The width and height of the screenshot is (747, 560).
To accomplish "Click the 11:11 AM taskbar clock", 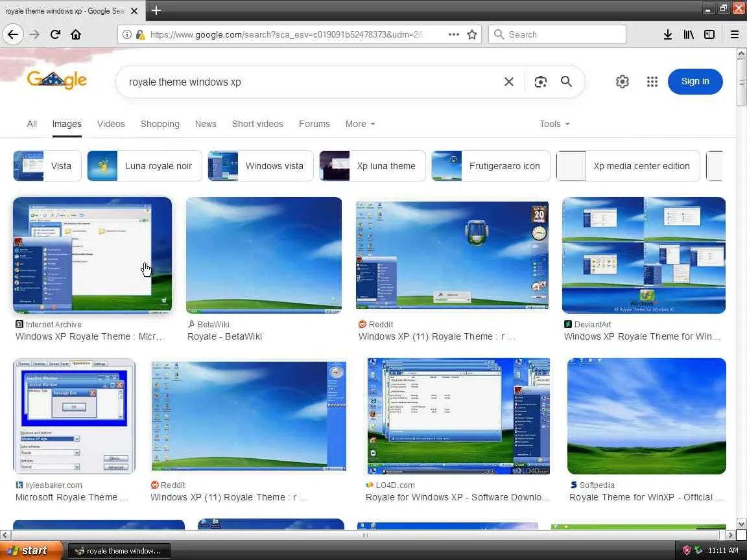I will [x=723, y=550].
